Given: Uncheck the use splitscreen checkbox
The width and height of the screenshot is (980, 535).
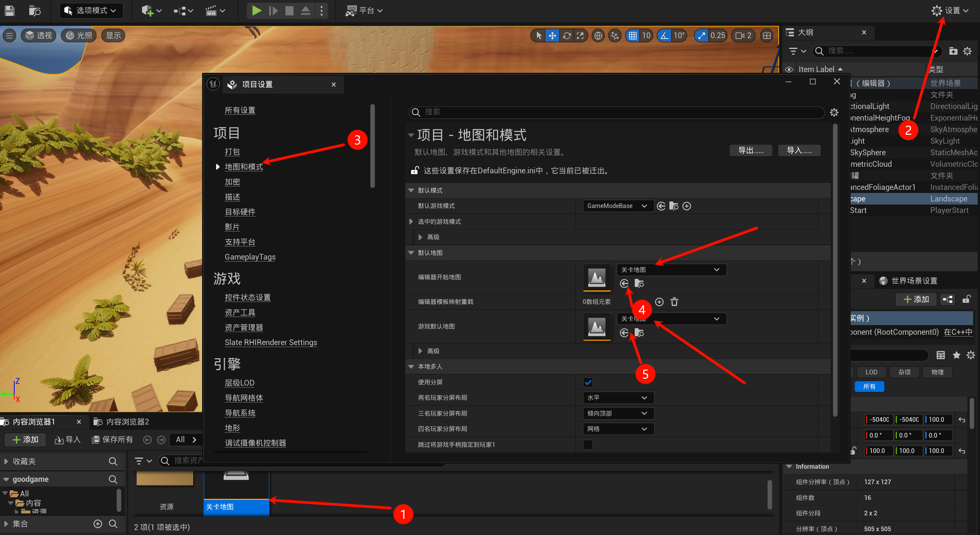Looking at the screenshot, I should pos(588,382).
